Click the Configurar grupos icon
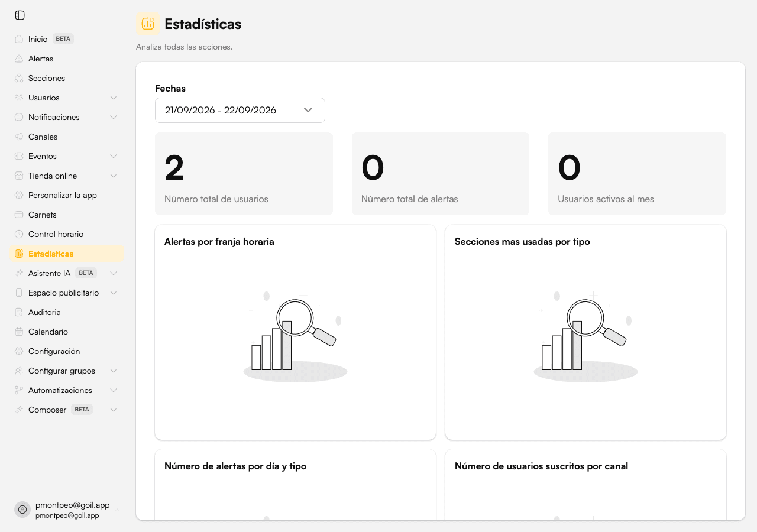757x532 pixels. (x=19, y=371)
